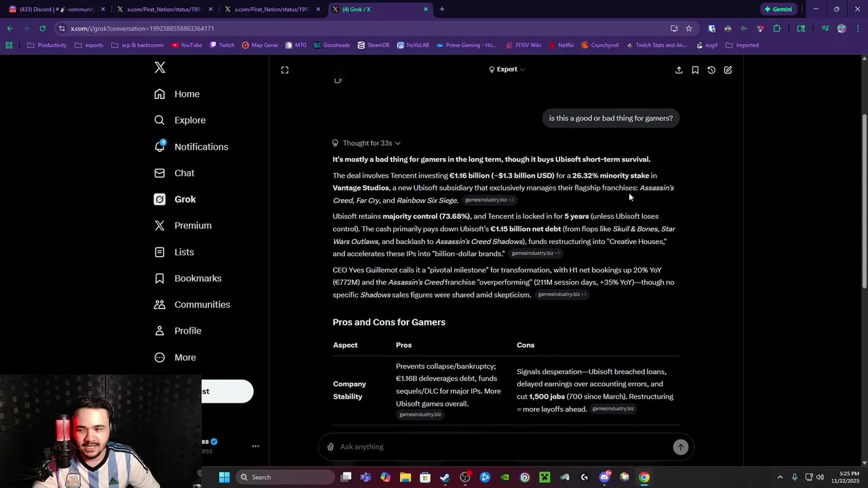Click the address bar URL
This screenshot has width=868, height=488.
click(142, 28)
